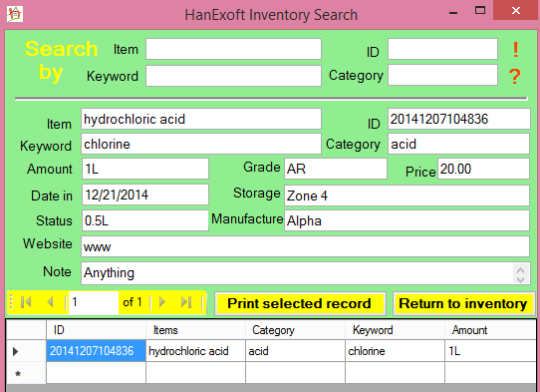Viewport: 540px width, 392px height.
Task: Click the ID field showing 20141207104836
Action: (459, 119)
